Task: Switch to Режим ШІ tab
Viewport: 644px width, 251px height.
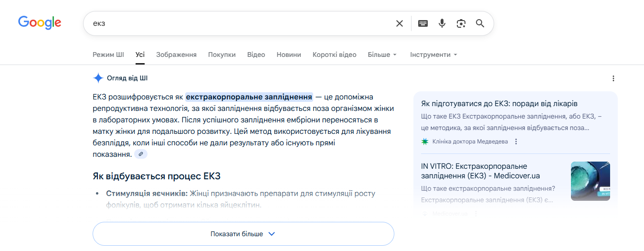Action: pyautogui.click(x=108, y=55)
